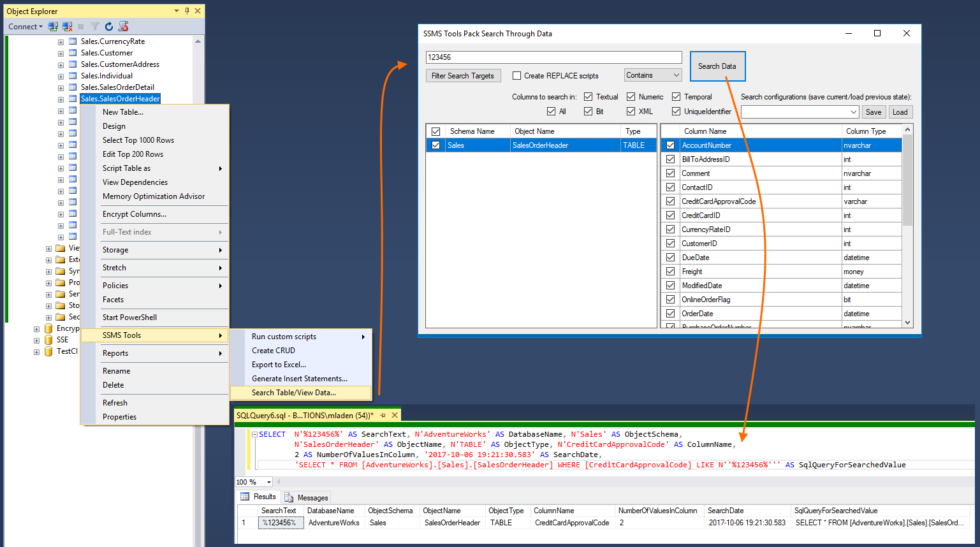Switch to the Results tab
The width and height of the screenshot is (980, 547).
tap(259, 497)
